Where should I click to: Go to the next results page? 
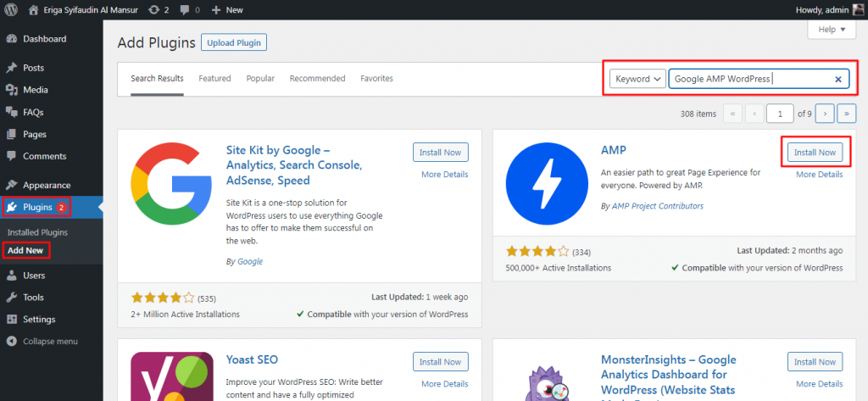tap(825, 114)
